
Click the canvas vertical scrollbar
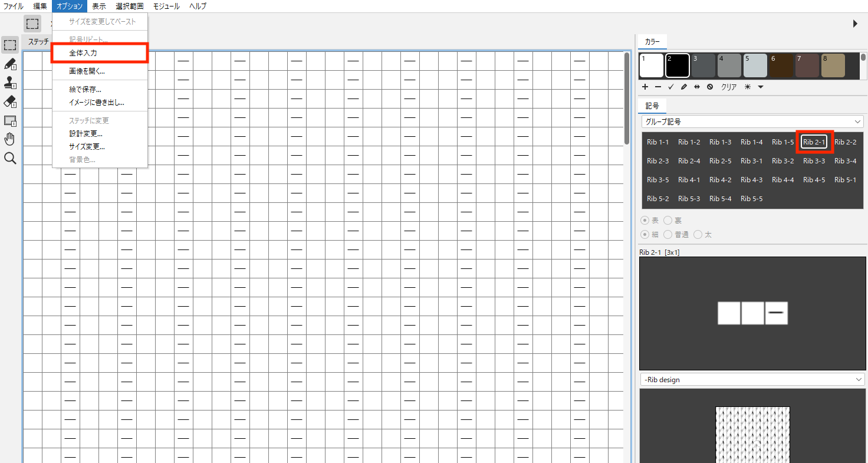[x=627, y=98]
